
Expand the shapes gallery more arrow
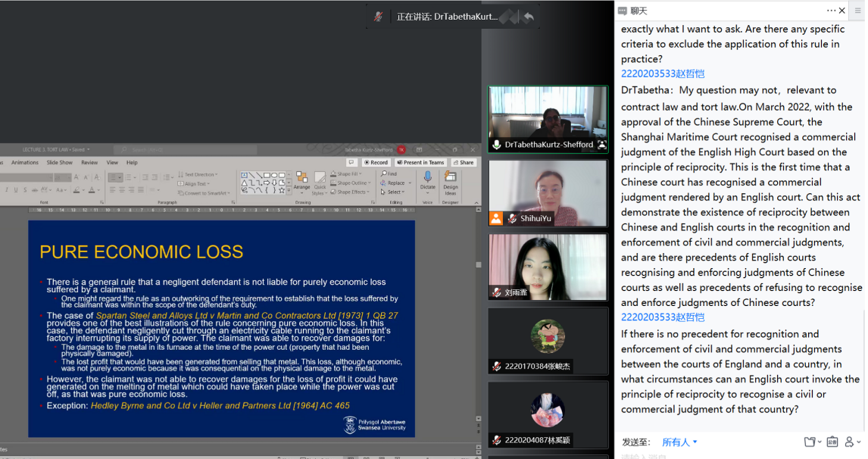point(289,190)
